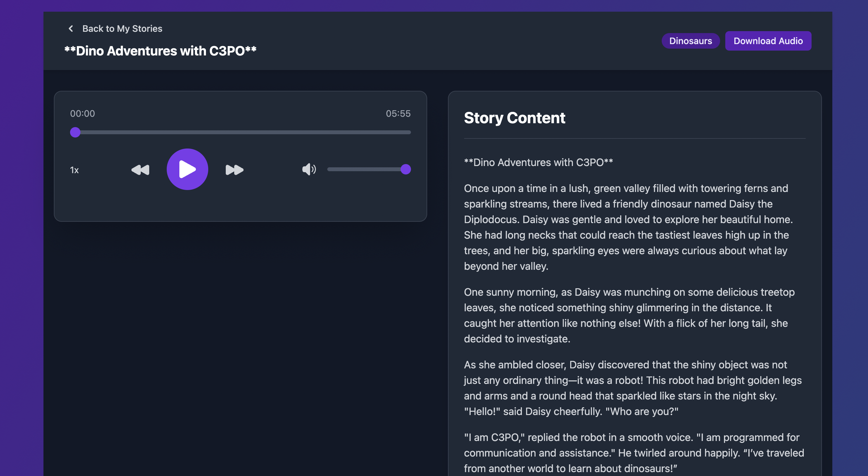Click the story's first line title text

(538, 162)
